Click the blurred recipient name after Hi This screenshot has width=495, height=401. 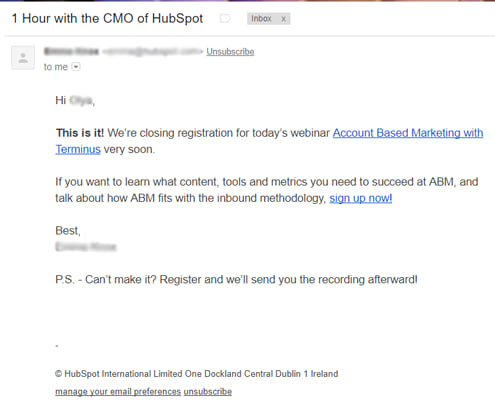[x=82, y=100]
